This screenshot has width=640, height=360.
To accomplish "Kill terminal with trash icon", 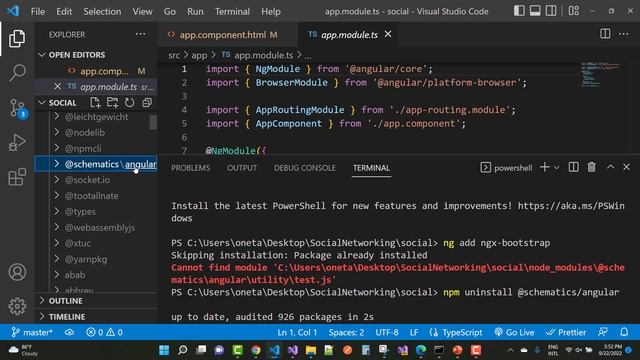I will click(591, 167).
